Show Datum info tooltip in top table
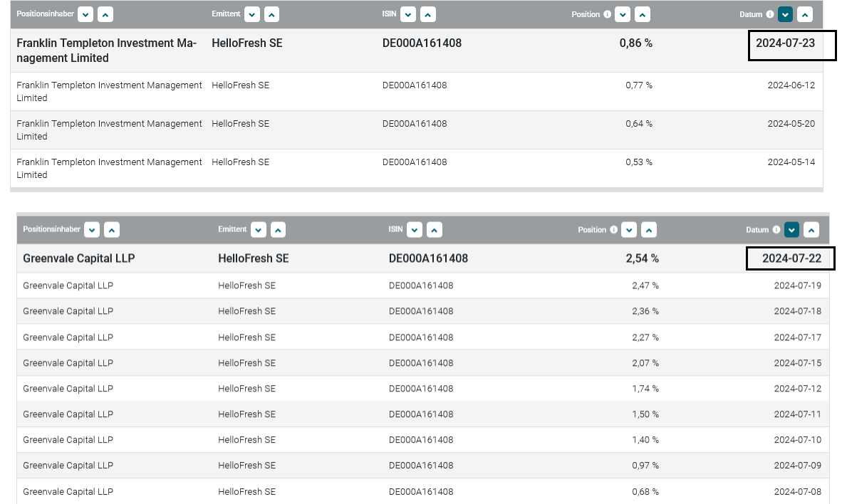The width and height of the screenshot is (842, 504). tap(770, 14)
